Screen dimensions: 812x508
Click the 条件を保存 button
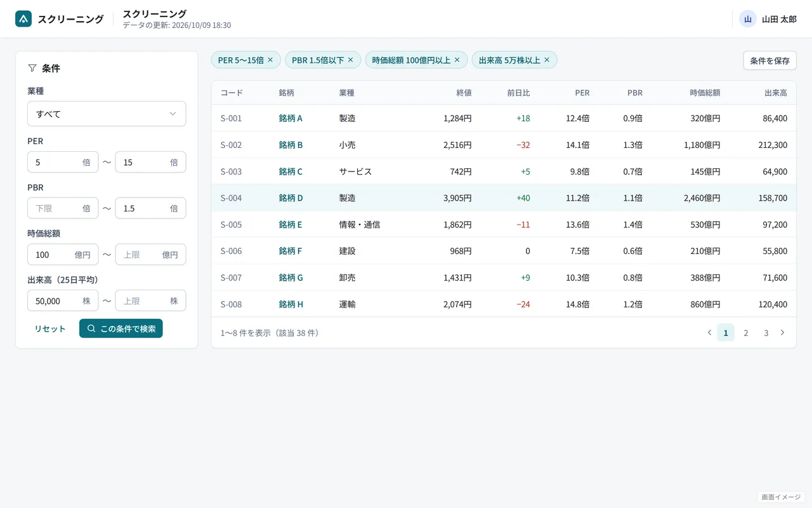click(769, 60)
